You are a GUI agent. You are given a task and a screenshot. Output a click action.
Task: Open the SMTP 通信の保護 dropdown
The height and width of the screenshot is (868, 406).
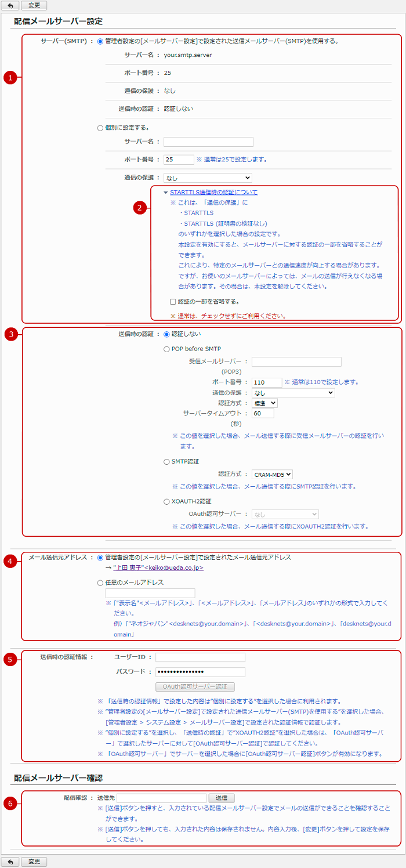tap(208, 178)
